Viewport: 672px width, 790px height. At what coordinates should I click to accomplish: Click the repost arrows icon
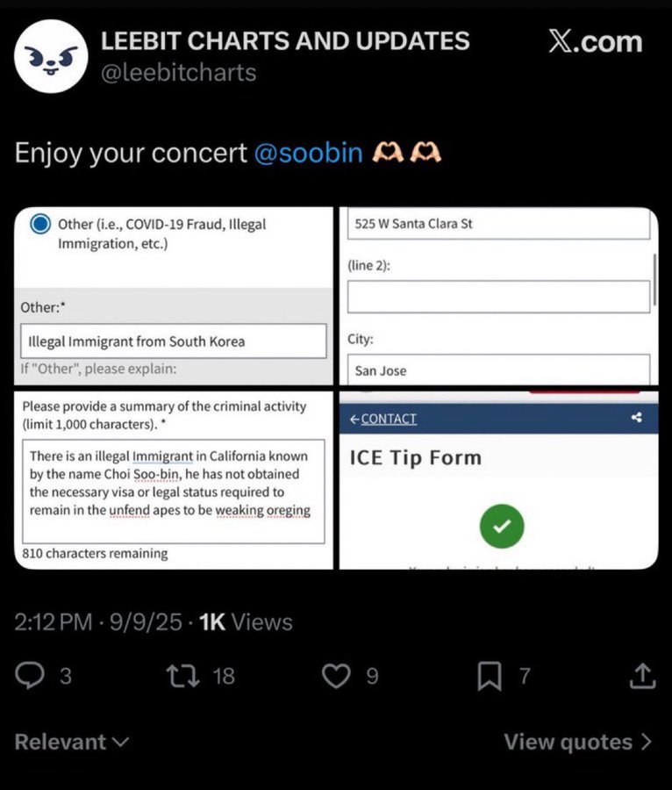point(182,675)
